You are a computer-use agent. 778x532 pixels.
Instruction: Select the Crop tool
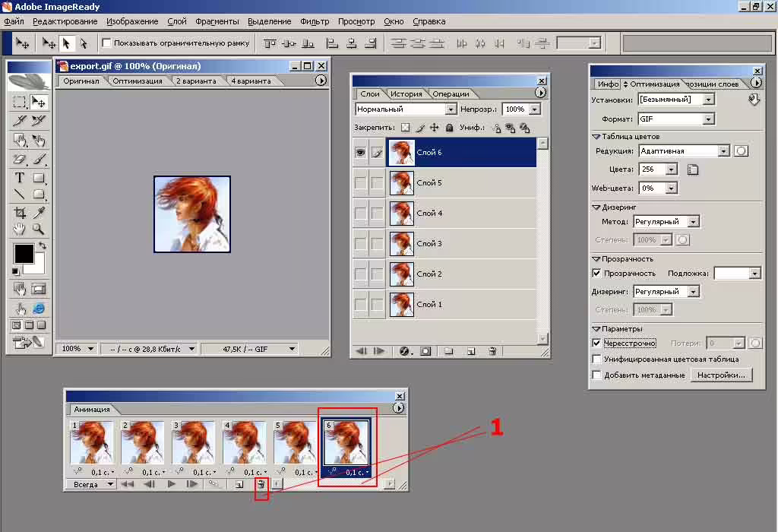[19, 213]
